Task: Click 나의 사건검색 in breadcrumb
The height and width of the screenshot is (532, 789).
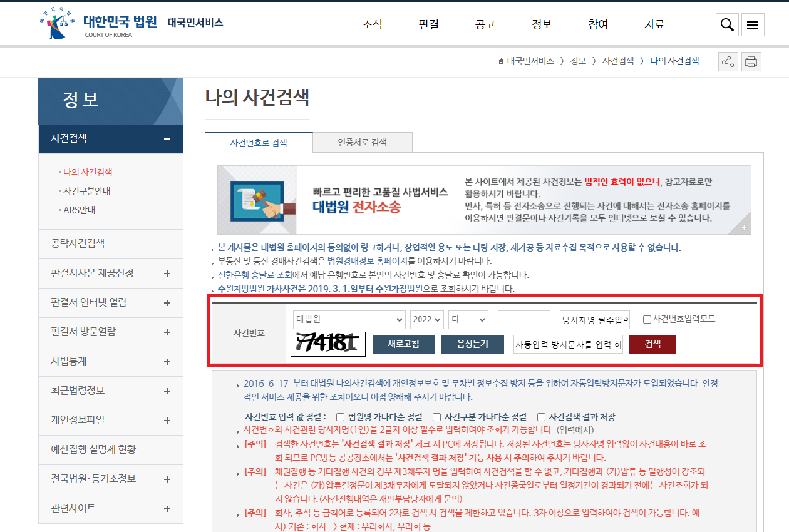Action: point(674,61)
